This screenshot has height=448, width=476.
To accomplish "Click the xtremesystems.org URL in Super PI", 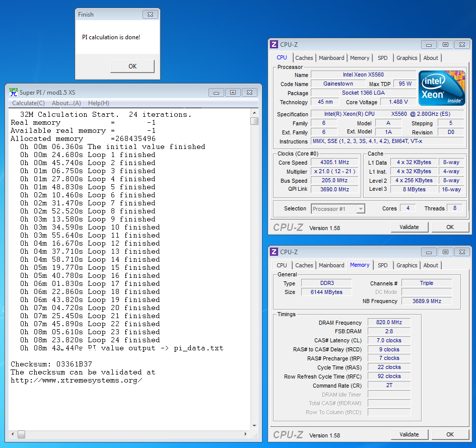I will pos(76,381).
